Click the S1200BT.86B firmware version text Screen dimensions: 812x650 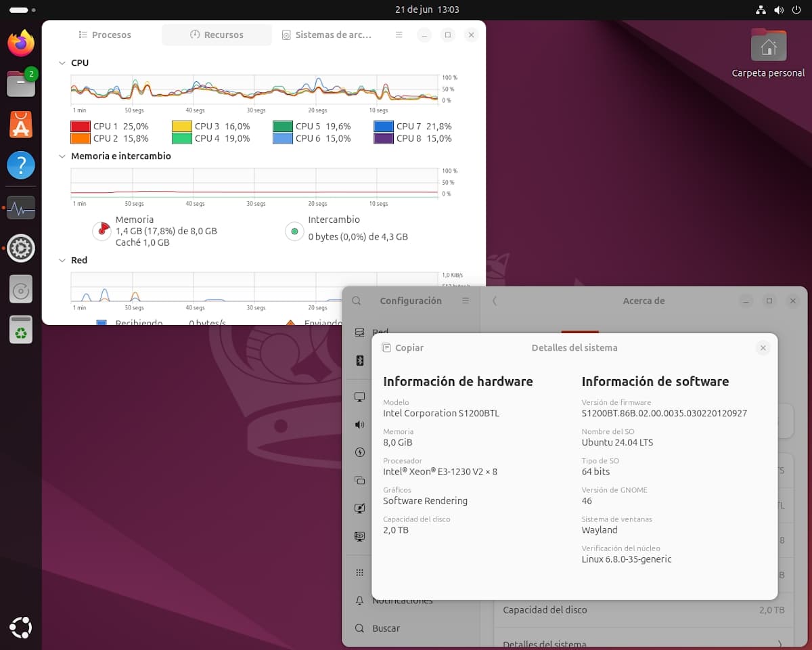[x=664, y=413]
